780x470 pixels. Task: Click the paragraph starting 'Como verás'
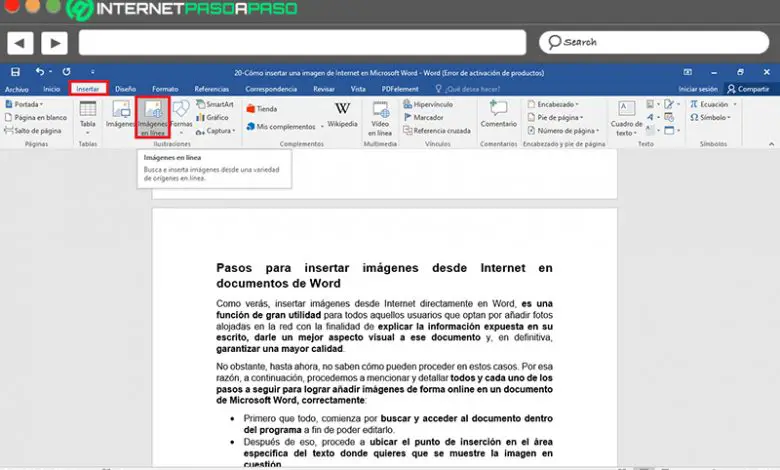(384, 326)
